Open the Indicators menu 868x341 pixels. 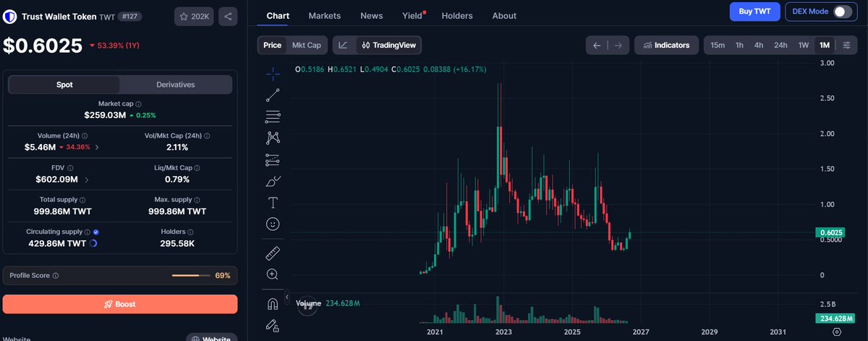(667, 45)
